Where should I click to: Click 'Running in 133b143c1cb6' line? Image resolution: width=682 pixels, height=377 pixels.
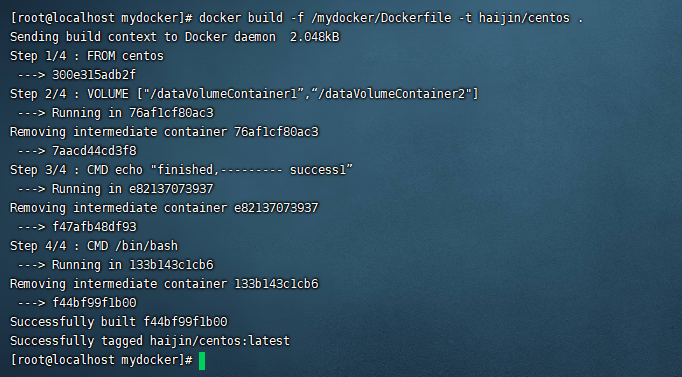[x=133, y=265]
